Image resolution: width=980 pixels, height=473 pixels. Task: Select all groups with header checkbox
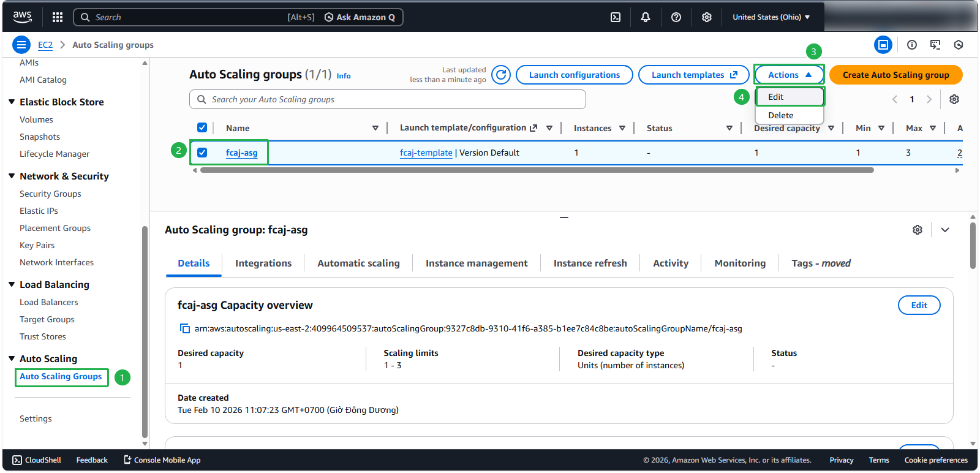click(202, 127)
